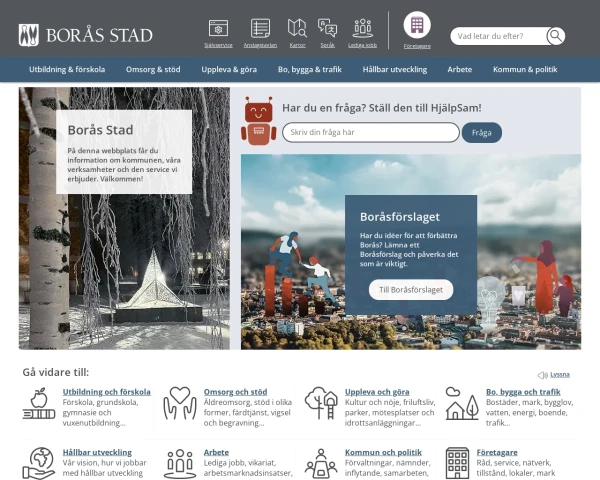Click the magnifying glass search button
This screenshot has height=480, width=600.
pos(556,36)
